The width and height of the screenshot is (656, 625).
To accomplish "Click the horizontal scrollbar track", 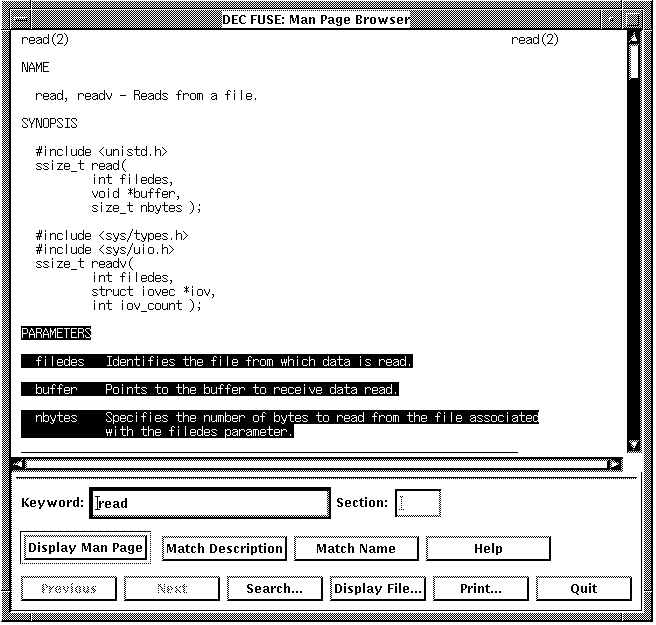I will pos(315,464).
